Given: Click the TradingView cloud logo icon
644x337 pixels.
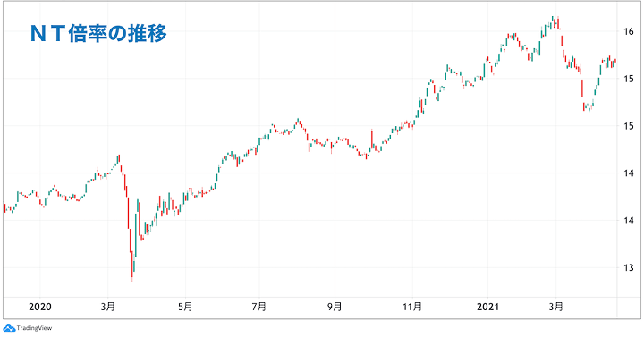Looking at the screenshot, I should coord(9,328).
